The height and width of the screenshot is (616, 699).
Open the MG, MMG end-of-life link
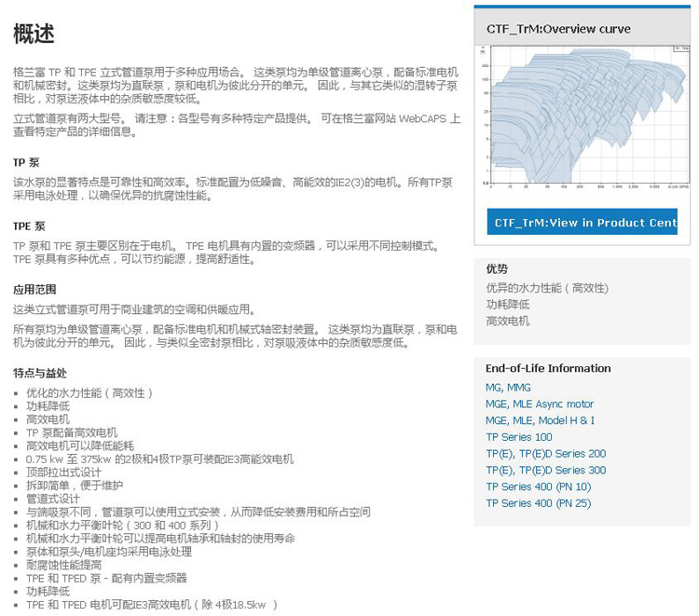click(x=508, y=388)
